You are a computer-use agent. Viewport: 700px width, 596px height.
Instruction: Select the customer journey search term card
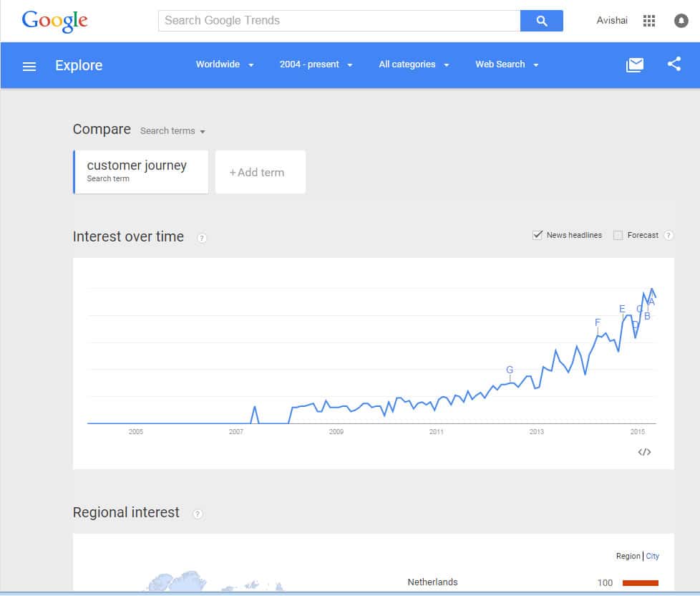(140, 172)
